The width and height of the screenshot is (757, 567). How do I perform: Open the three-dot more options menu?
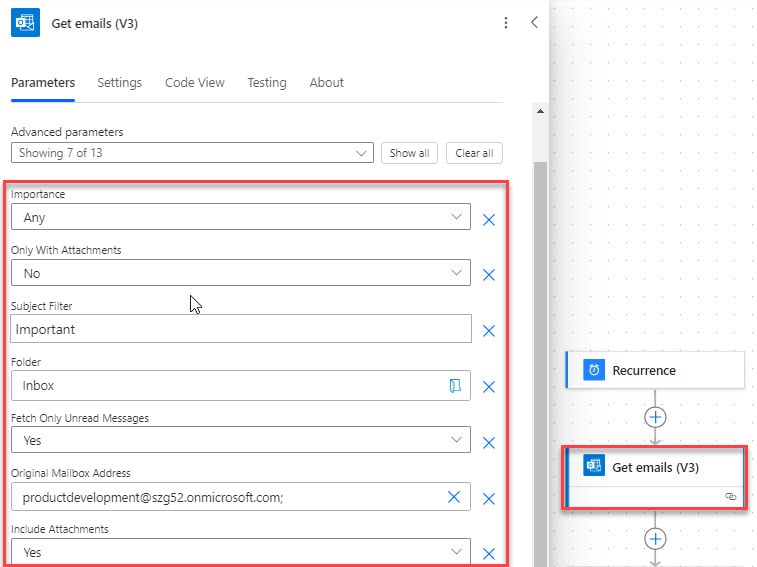[505, 23]
